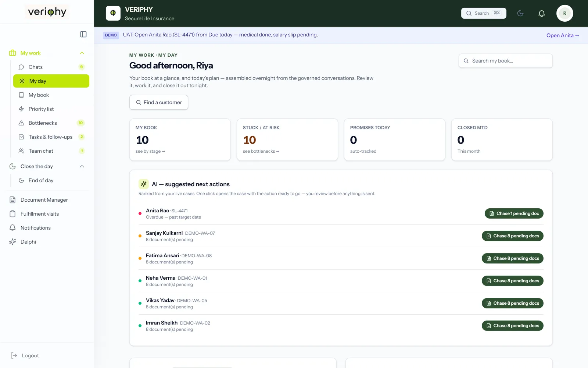Collapse the sidebar panel icon
This screenshot has width=588, height=368.
click(83, 34)
